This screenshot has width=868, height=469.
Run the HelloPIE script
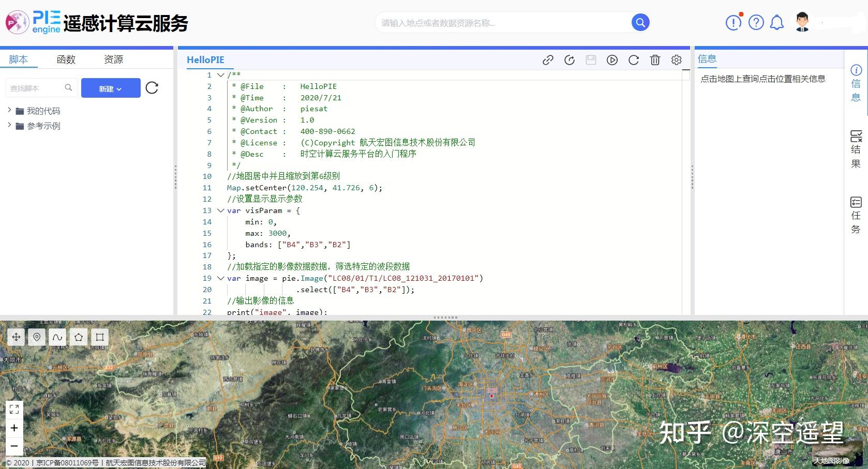click(612, 60)
